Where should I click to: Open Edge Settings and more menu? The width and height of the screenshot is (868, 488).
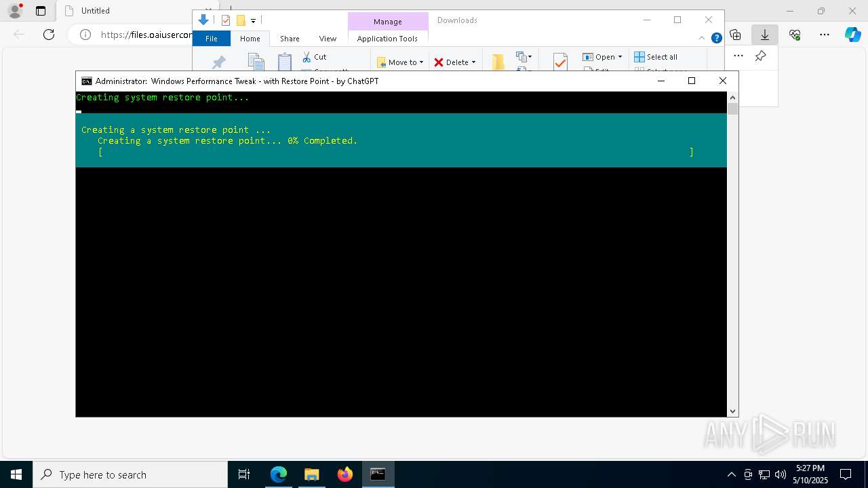[825, 35]
